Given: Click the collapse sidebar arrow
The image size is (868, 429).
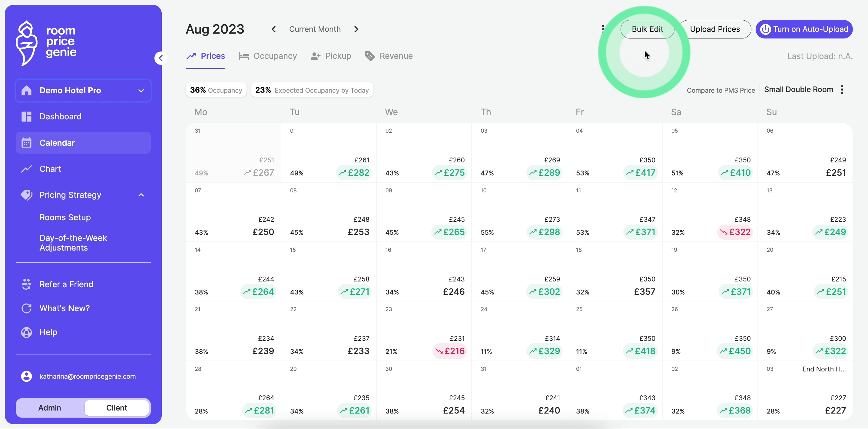Looking at the screenshot, I should coord(161,58).
